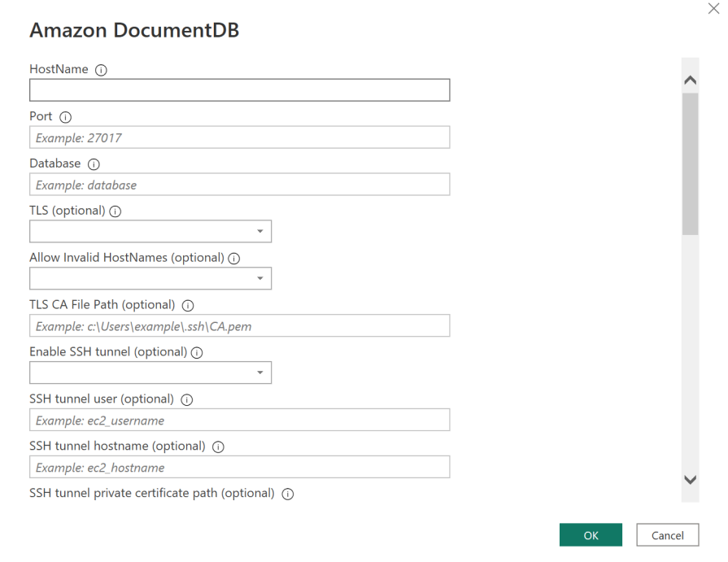The width and height of the screenshot is (728, 562).
Task: Click inside the HostName input field
Action: [x=239, y=89]
